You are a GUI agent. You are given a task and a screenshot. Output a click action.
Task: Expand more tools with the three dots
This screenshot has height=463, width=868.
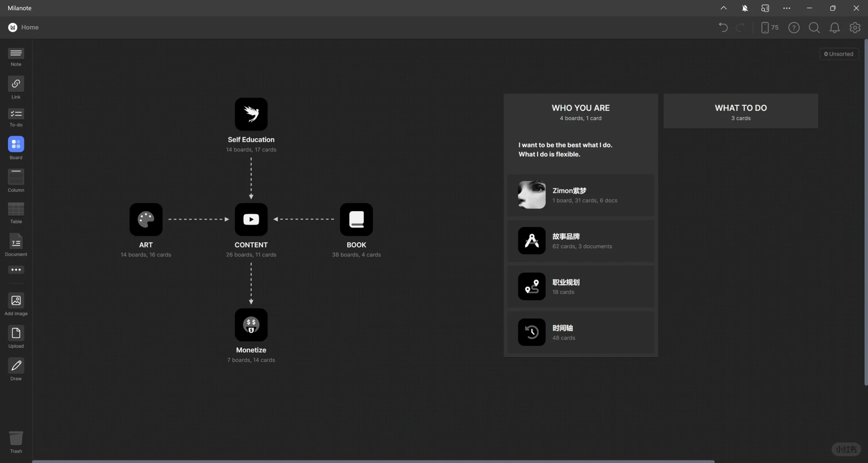click(16, 270)
